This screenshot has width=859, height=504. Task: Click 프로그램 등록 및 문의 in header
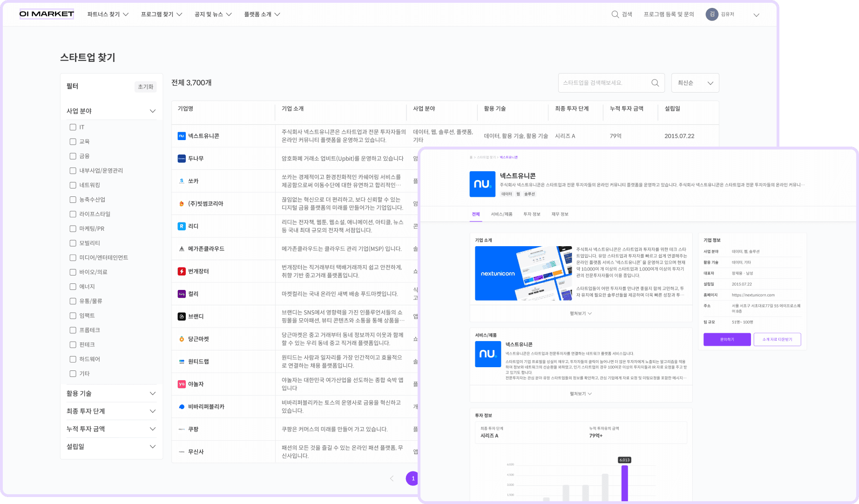click(669, 14)
